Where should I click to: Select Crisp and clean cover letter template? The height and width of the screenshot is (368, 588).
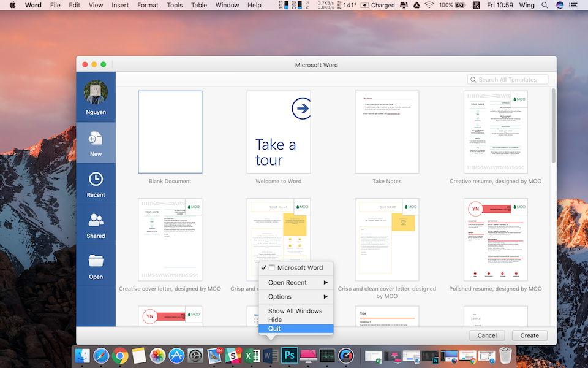tap(387, 240)
